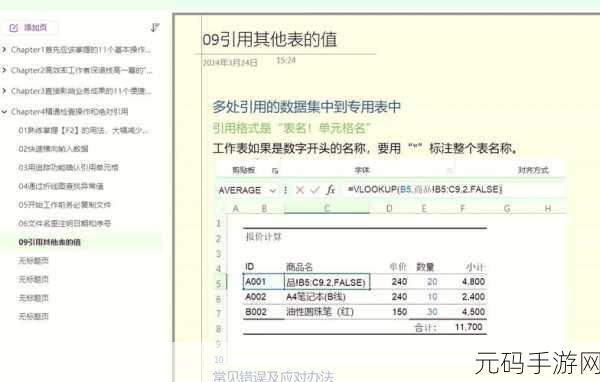
Task: Select row header 5
Action: [x=218, y=284]
